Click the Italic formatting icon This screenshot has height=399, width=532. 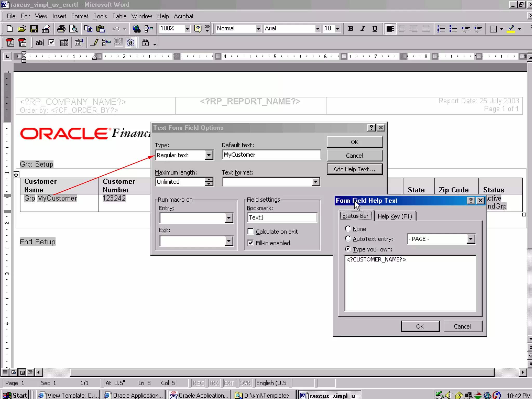[x=363, y=29]
